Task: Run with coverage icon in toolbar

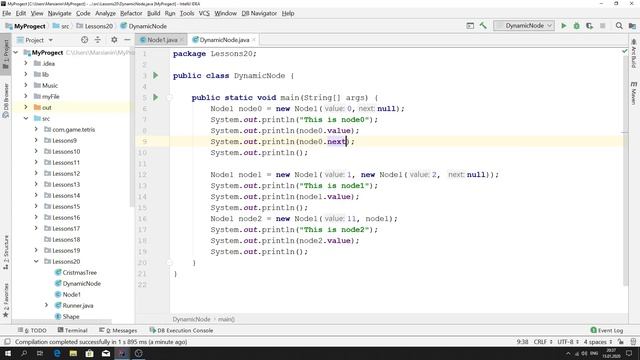Action: (x=589, y=26)
